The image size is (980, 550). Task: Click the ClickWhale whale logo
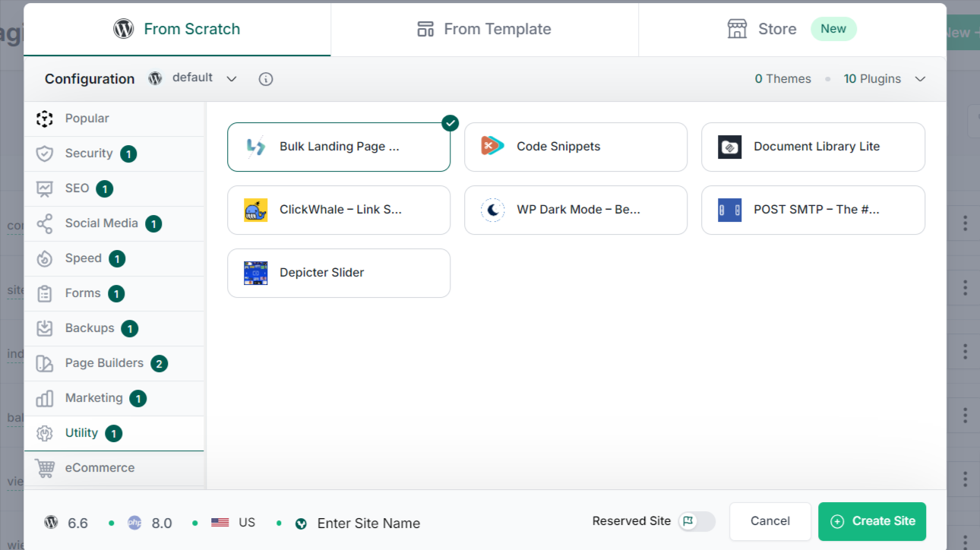(x=256, y=210)
